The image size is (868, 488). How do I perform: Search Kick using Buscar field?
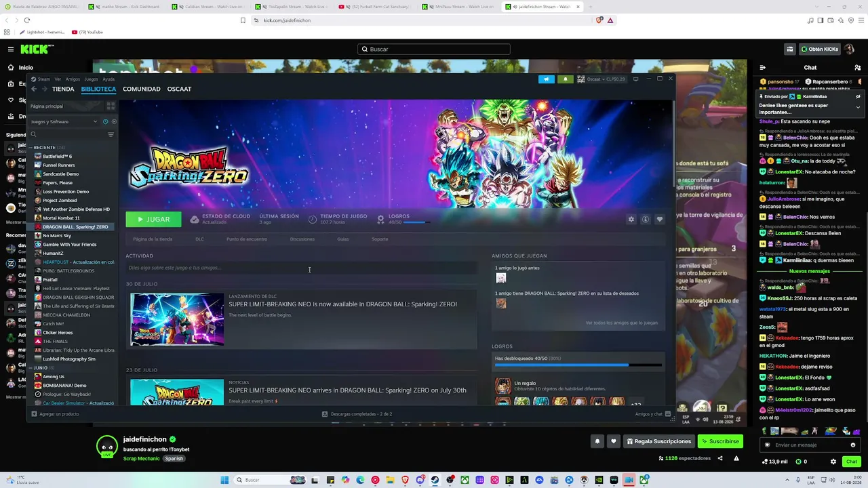pyautogui.click(x=434, y=49)
